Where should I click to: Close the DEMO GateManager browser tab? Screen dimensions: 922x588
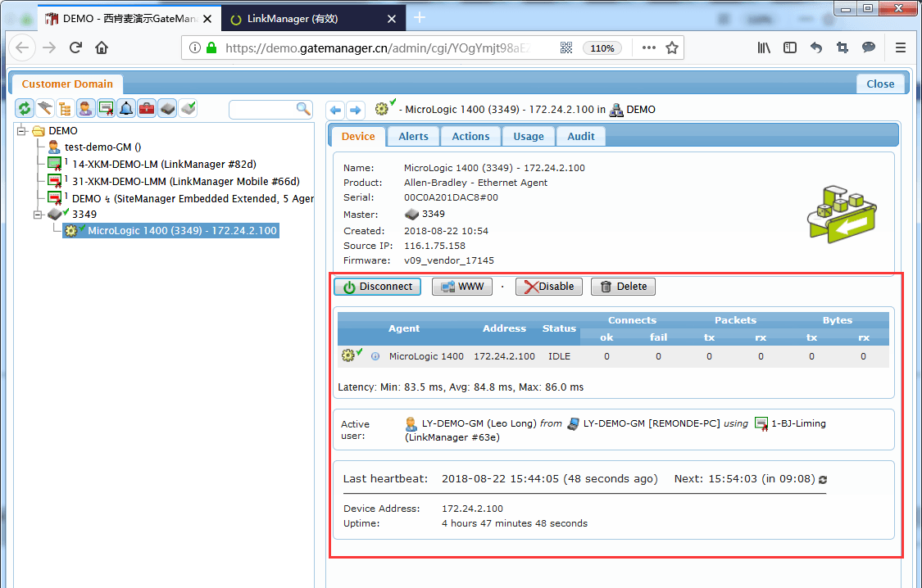click(207, 19)
